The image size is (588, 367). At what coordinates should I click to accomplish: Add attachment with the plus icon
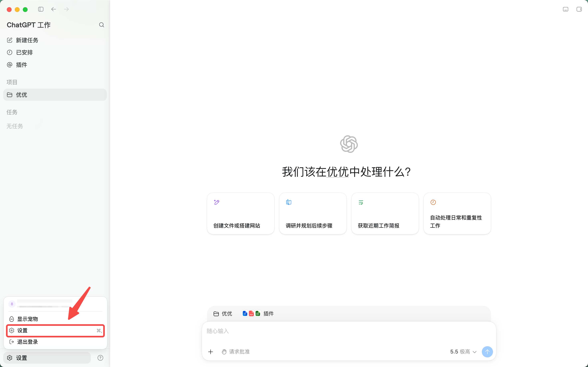[x=211, y=352]
